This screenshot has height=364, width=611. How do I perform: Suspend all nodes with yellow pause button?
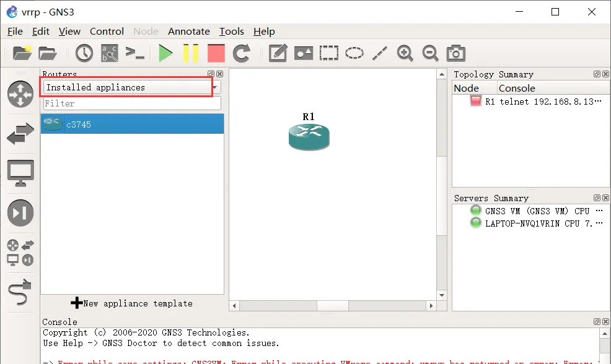tap(191, 53)
